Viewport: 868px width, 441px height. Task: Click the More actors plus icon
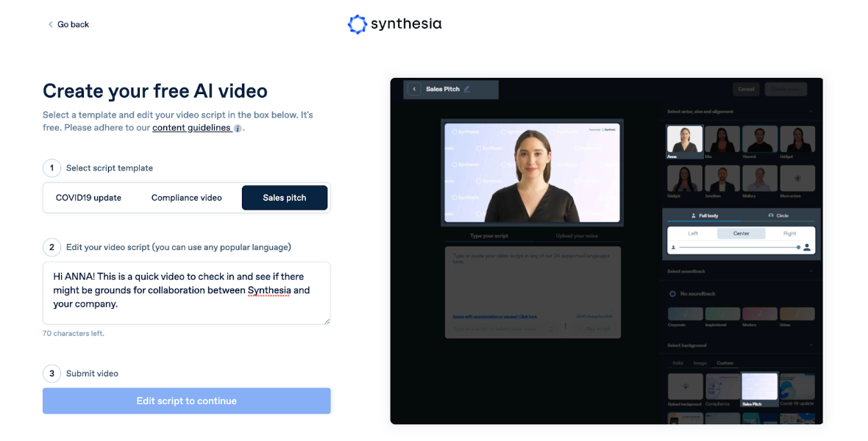click(x=797, y=178)
